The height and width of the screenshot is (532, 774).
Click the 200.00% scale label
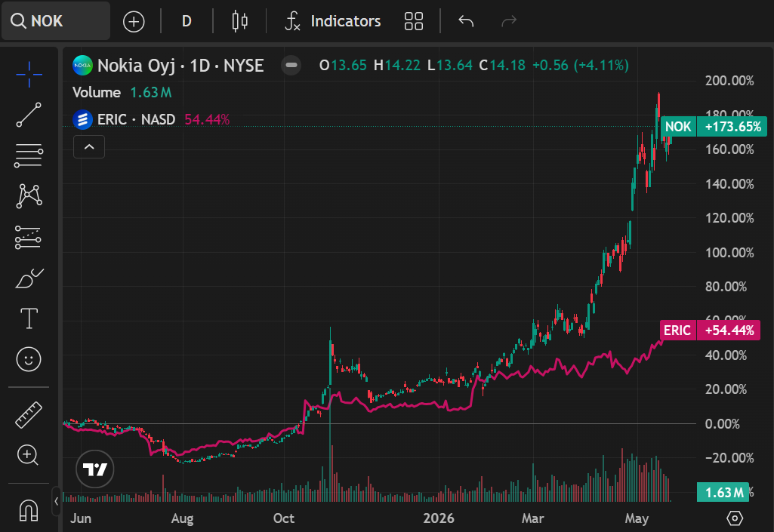pyautogui.click(x=729, y=81)
